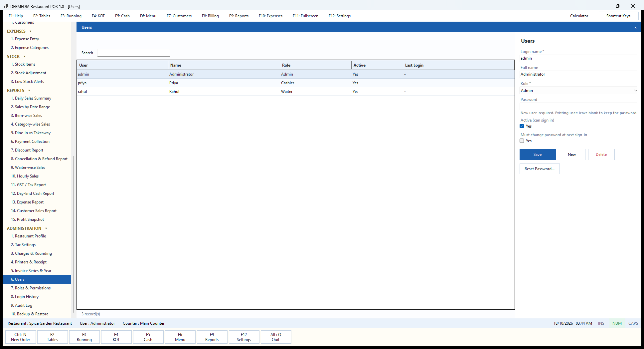Click the Reset Password... button
The height and width of the screenshot is (349, 644).
(540, 169)
